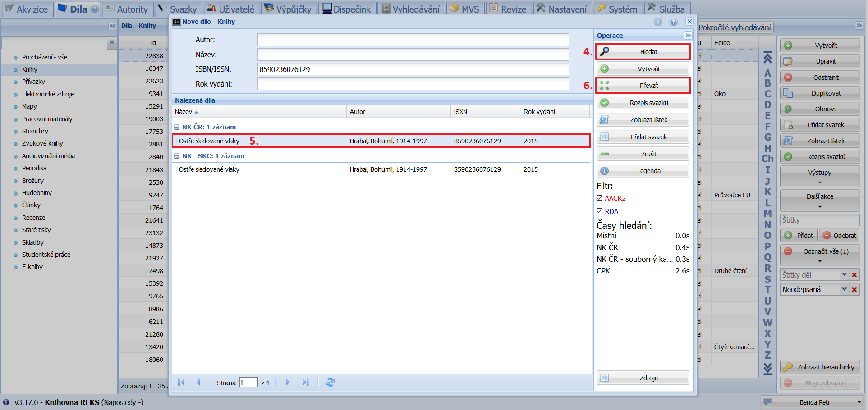868x410 pixels.
Task: Clear the Neodepsaná filter
Action: click(x=854, y=290)
